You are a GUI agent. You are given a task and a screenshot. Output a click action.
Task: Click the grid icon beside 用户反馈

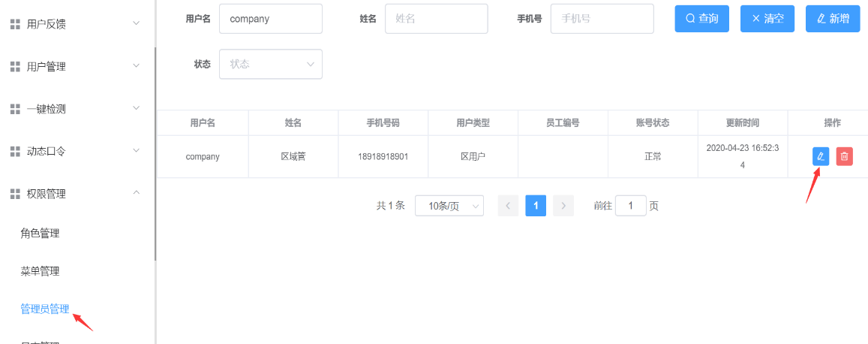point(15,24)
